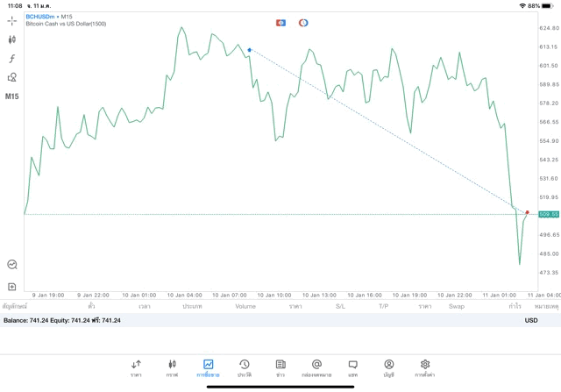
Task: Change chart type via candlestick icon
Action: 12,39
